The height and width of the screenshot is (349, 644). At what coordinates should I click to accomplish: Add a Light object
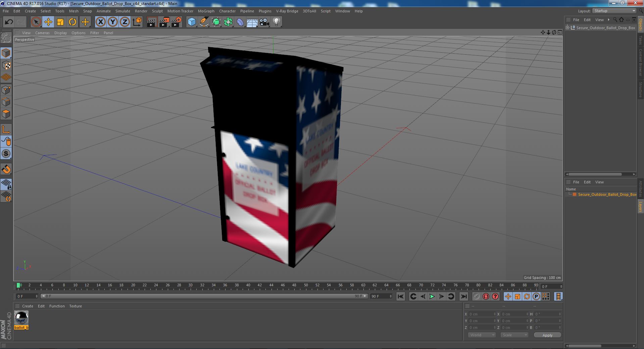(x=277, y=22)
